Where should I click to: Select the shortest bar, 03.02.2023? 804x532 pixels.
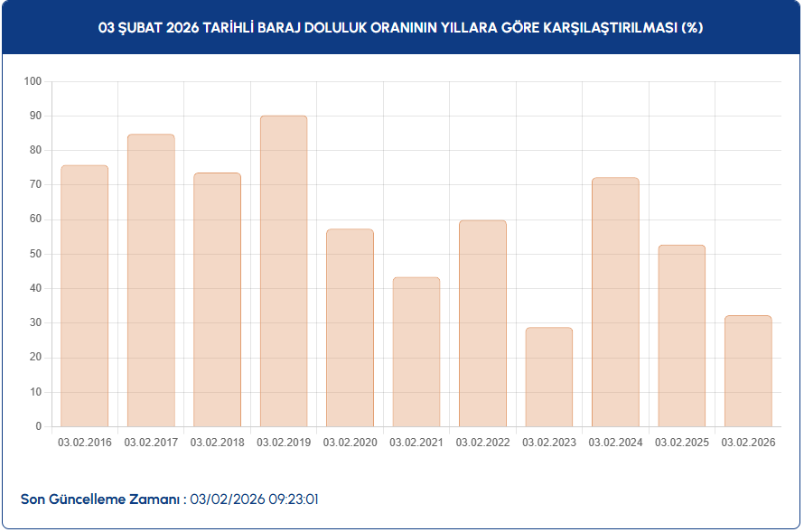tap(549, 377)
